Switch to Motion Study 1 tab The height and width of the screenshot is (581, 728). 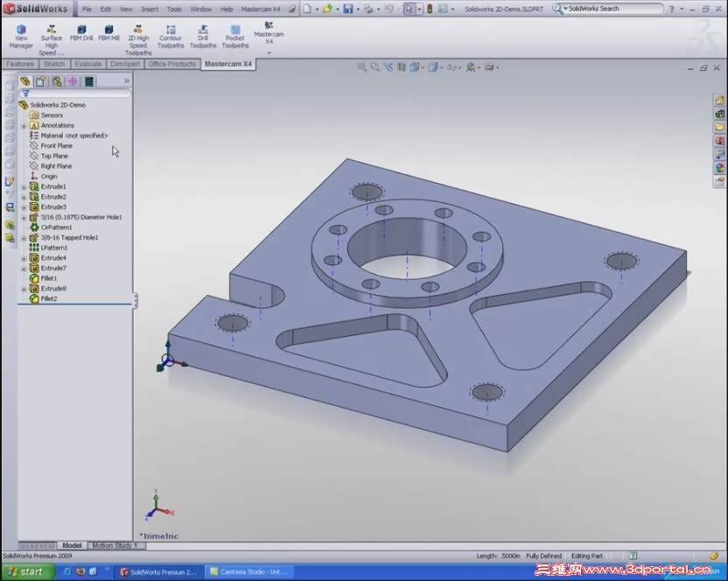pos(115,545)
